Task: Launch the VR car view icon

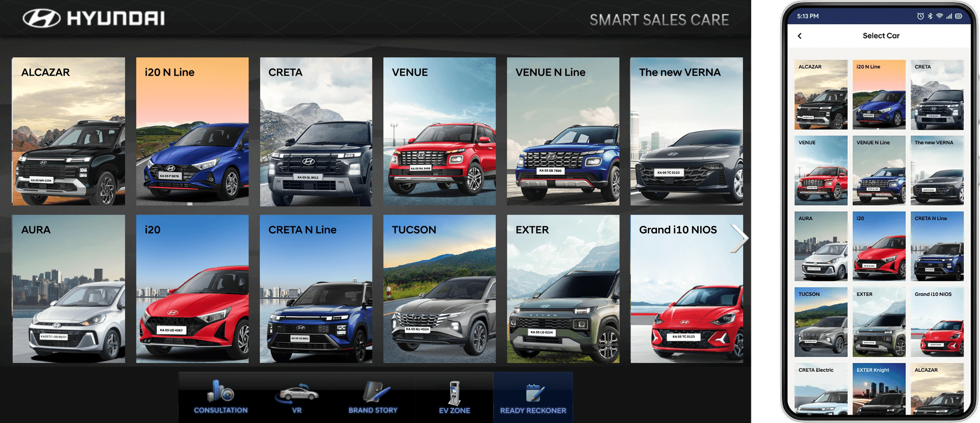Action: pos(297,396)
